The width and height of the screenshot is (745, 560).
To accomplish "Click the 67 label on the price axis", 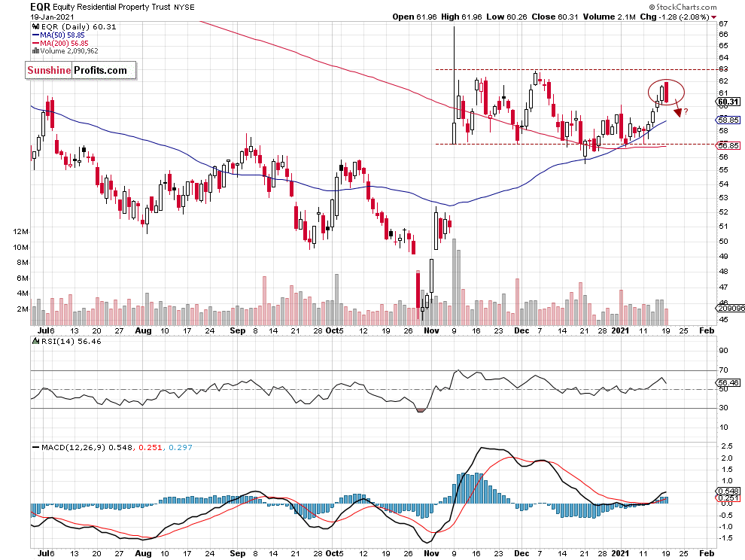I will point(723,24).
